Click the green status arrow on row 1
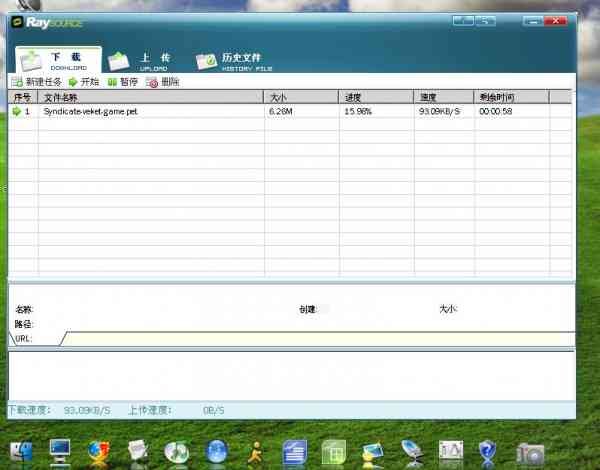Image resolution: width=600 pixels, height=470 pixels. click(17, 111)
